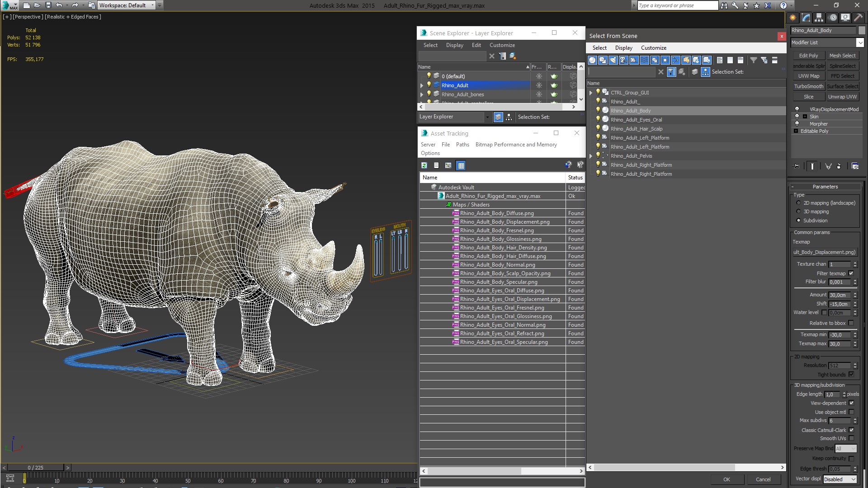The height and width of the screenshot is (488, 868).
Task: Click the OK button in Select From Scene
Action: coord(726,479)
